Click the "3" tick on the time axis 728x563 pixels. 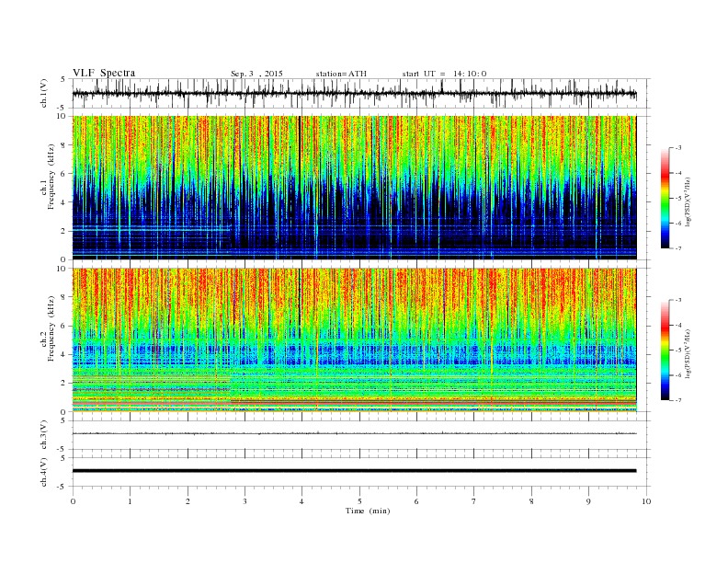pyautogui.click(x=245, y=501)
